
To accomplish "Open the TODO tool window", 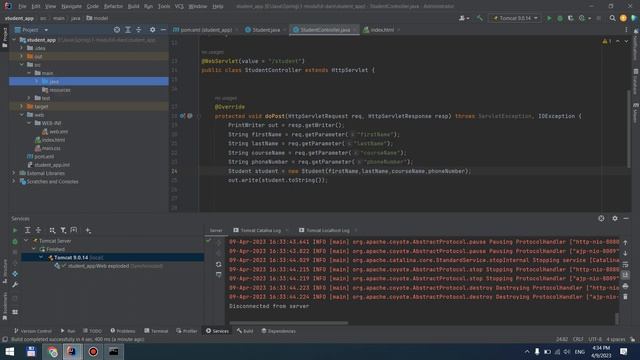I will pyautogui.click(x=92, y=331).
